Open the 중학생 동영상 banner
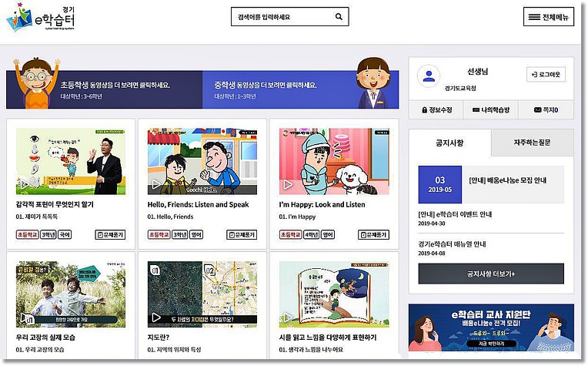The height and width of the screenshot is (366, 588). point(300,89)
